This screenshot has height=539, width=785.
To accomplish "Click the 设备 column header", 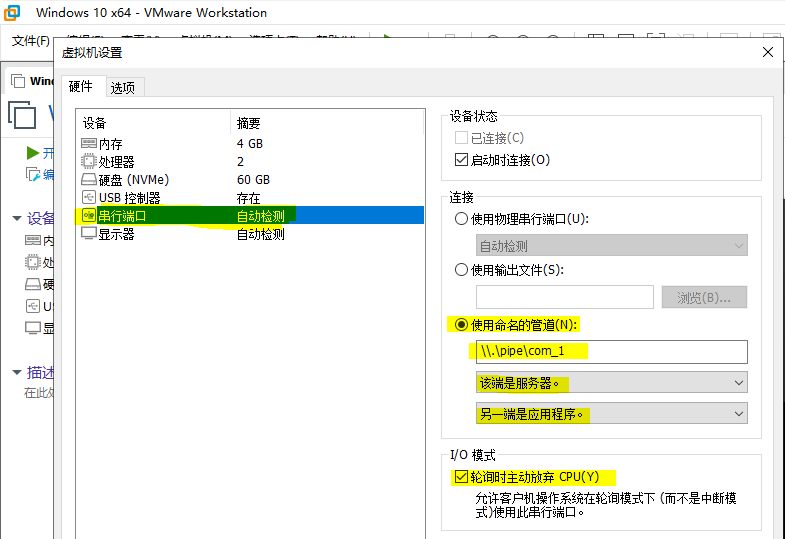I will coord(154,123).
